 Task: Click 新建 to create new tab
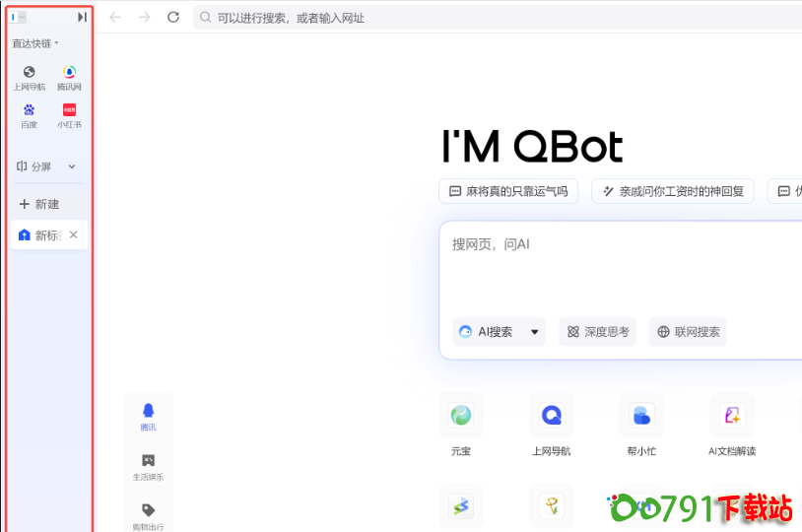click(39, 204)
